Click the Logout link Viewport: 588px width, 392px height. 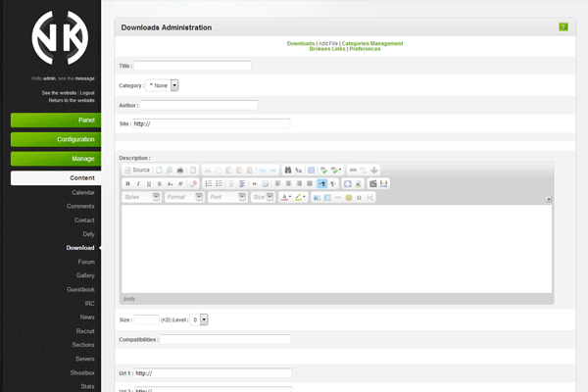(x=86, y=93)
